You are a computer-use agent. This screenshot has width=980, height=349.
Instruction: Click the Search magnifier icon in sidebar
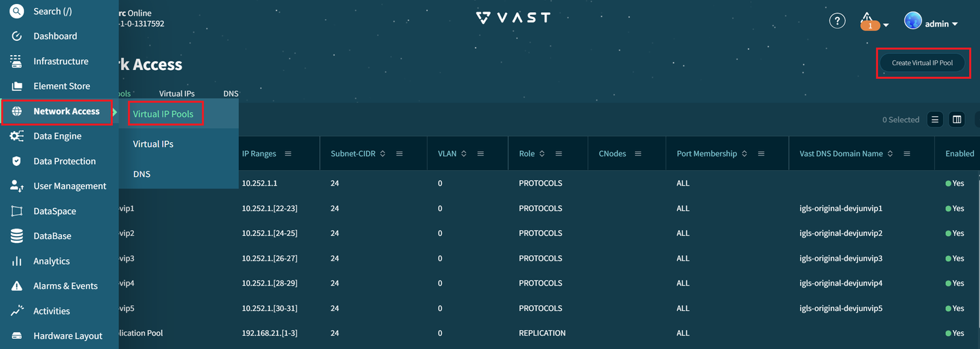coord(16,11)
